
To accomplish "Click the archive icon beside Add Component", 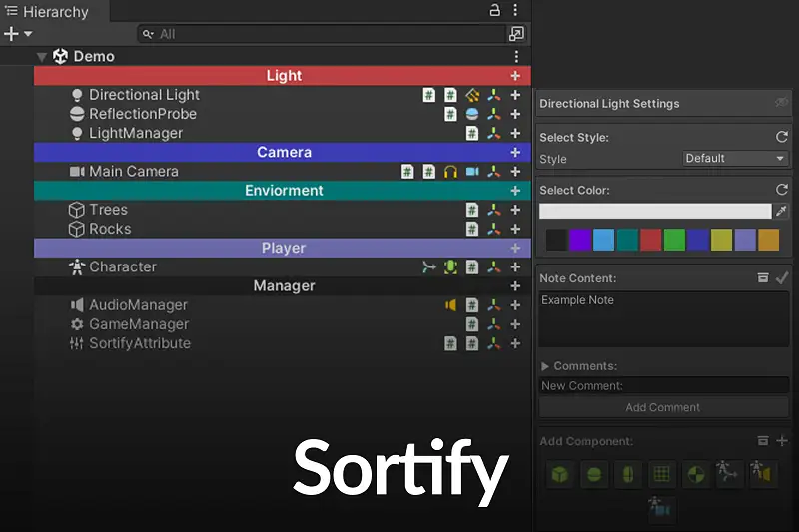I will (x=763, y=441).
